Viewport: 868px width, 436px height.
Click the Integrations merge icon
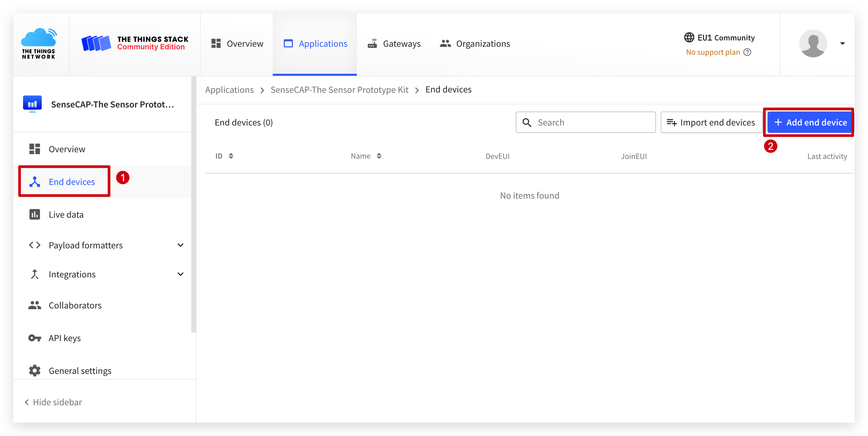(x=35, y=274)
